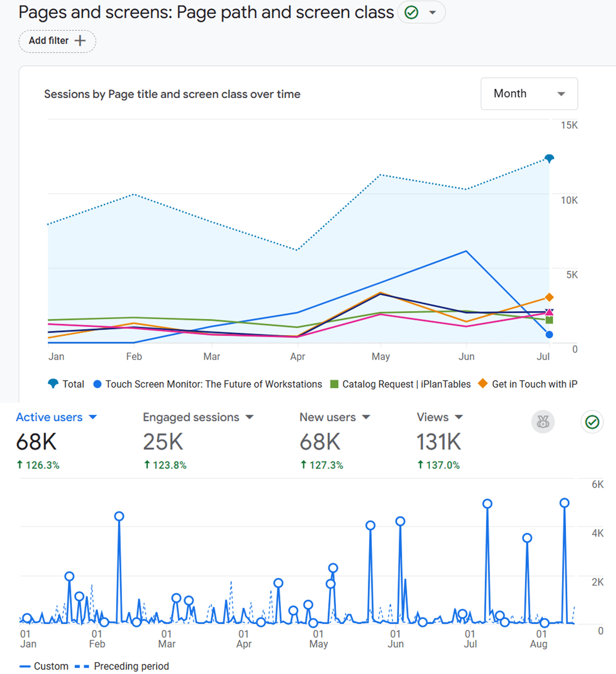Toggle the Touch Screen Monitor legend series
Viewport: 616px width, 674px height.
(208, 384)
